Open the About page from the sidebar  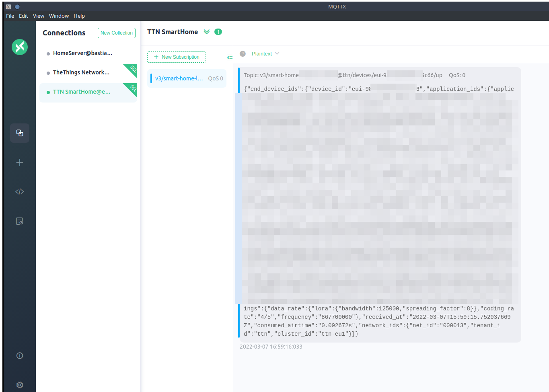tap(19, 355)
